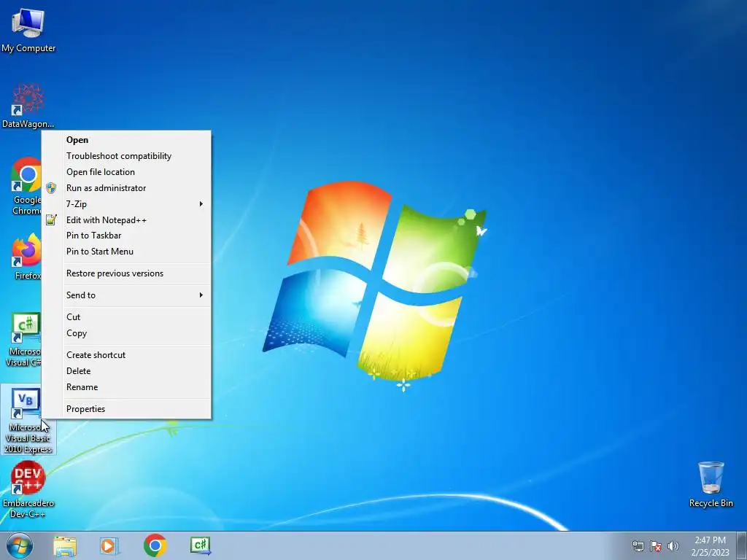This screenshot has height=560, width=747.
Task: Click the network status tray icon
Action: 638,546
